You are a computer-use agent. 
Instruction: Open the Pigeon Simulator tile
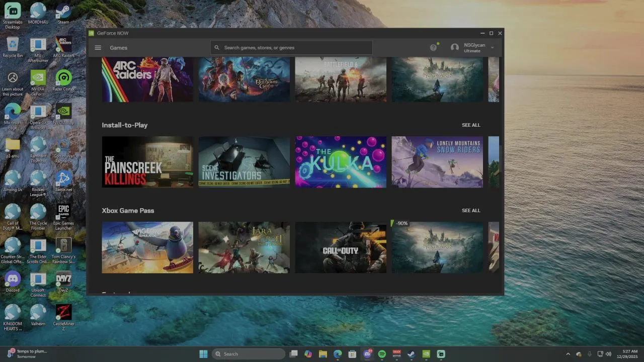[147, 247]
